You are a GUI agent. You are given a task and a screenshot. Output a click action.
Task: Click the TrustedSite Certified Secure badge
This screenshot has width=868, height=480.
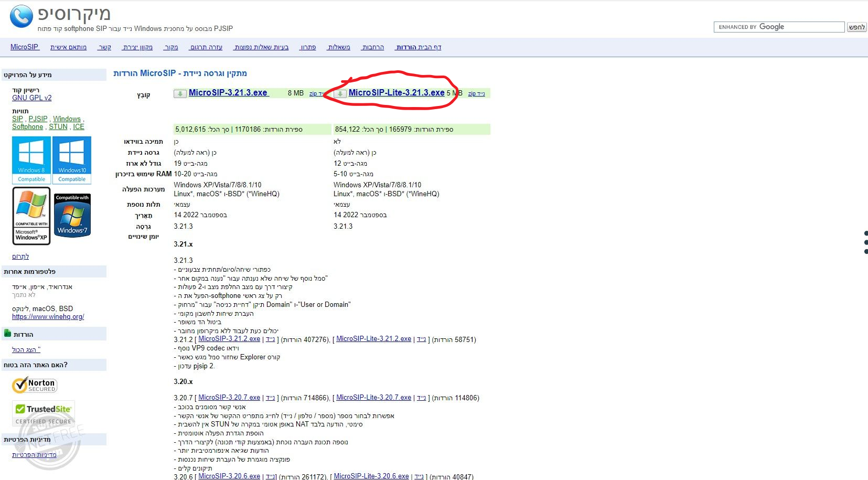pos(43,414)
